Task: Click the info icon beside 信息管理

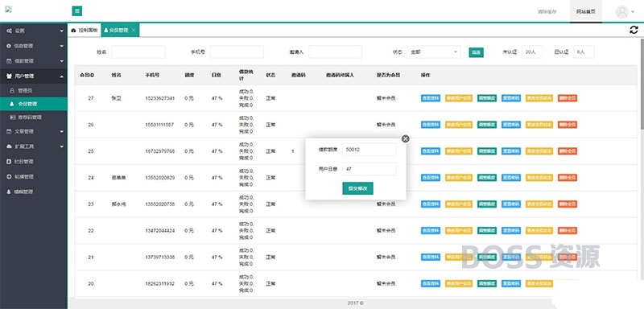Action: (x=9, y=46)
